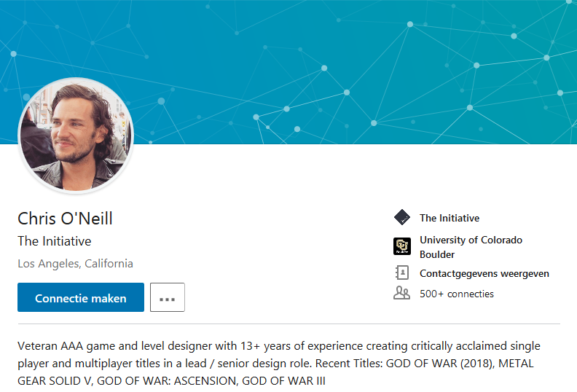Image resolution: width=577 pixels, height=392 pixels.
Task: Click the horizontal divider above the summary
Action: coord(289,324)
